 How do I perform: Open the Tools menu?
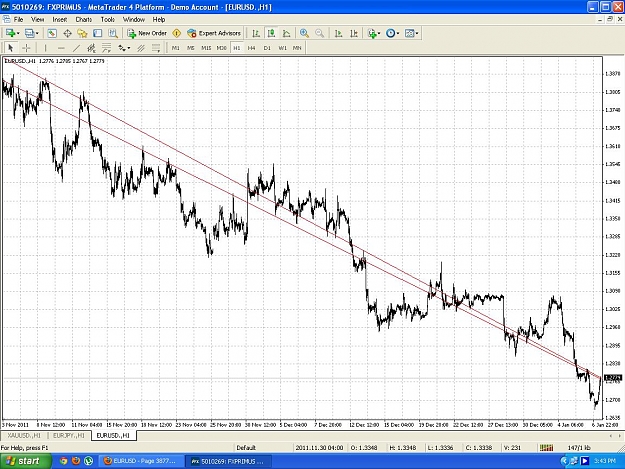click(x=108, y=20)
